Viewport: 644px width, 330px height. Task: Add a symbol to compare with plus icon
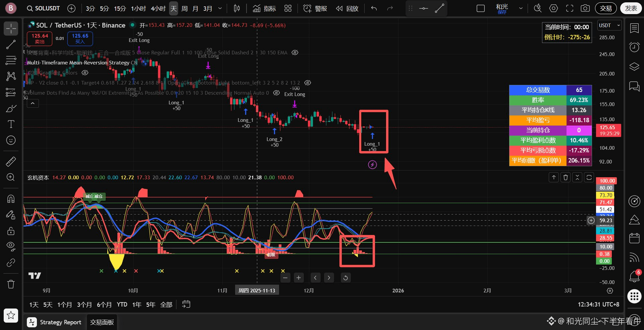pos(71,8)
